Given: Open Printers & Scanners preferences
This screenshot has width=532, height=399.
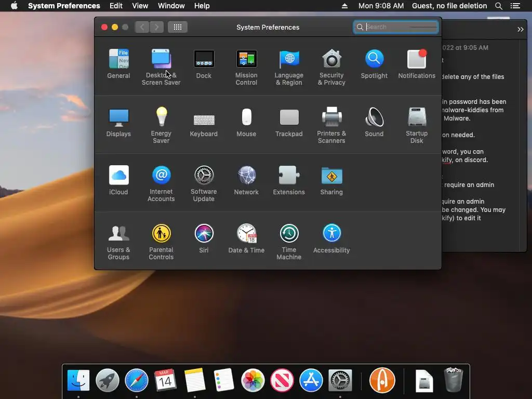Looking at the screenshot, I should pyautogui.click(x=331, y=125).
